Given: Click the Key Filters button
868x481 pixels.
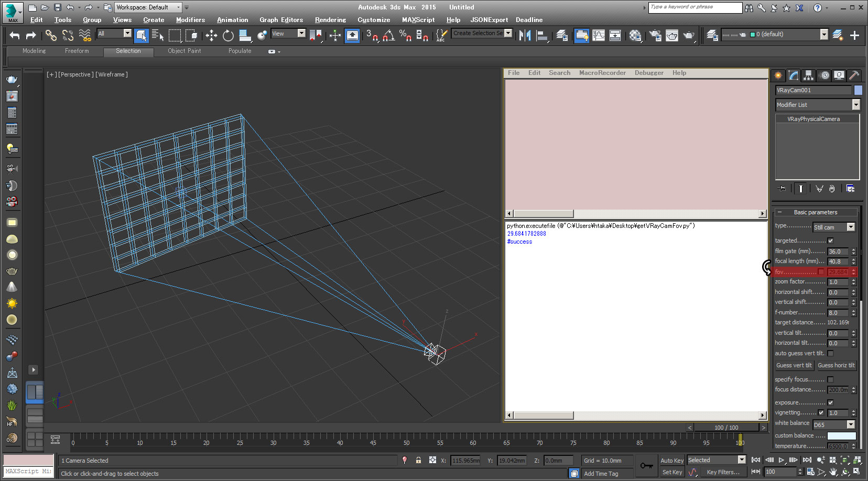Looking at the screenshot, I should (x=723, y=472).
